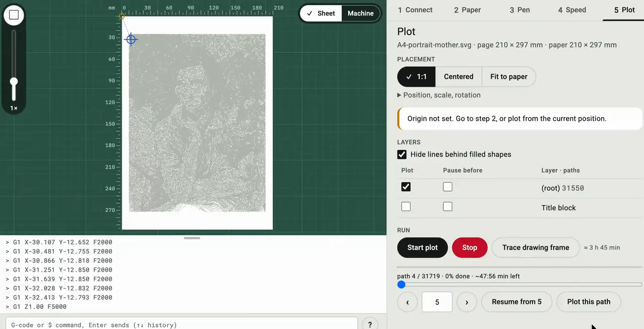Click the 'Title block' layer name
Image resolution: width=644 pixels, height=329 pixels.
(x=558, y=208)
